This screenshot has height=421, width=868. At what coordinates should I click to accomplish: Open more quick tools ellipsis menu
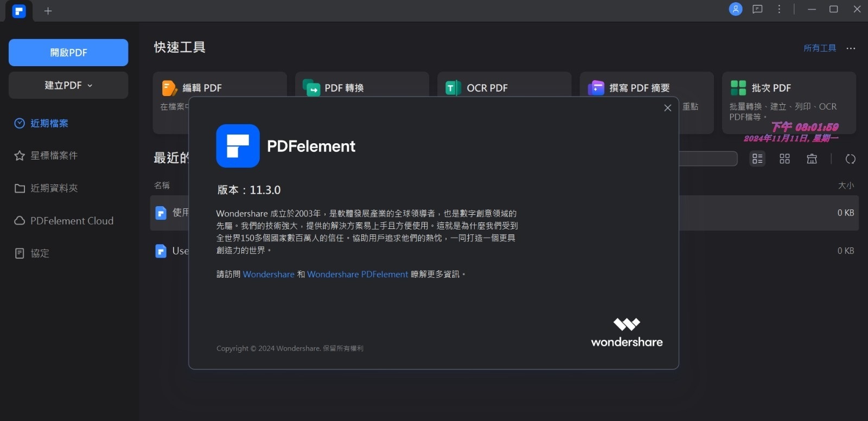[x=851, y=48]
